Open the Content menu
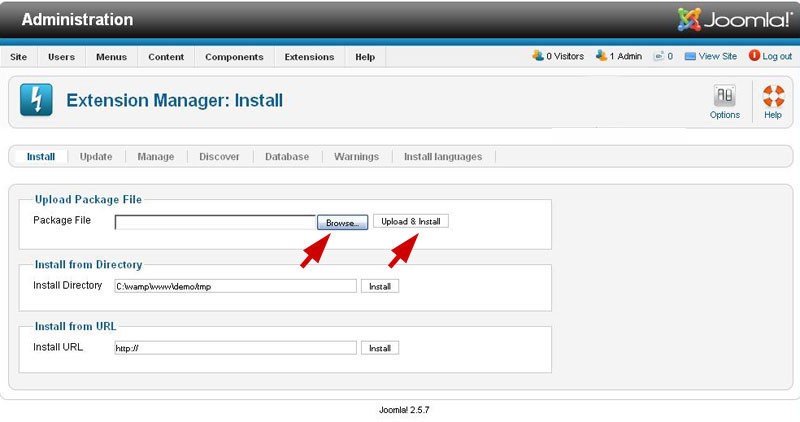This screenshot has height=422, width=800. point(166,57)
